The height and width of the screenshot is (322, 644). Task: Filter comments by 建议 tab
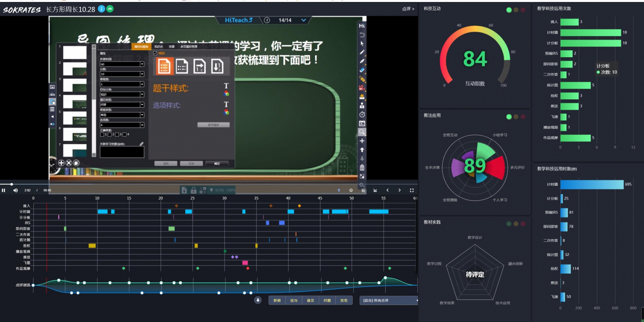310,300
